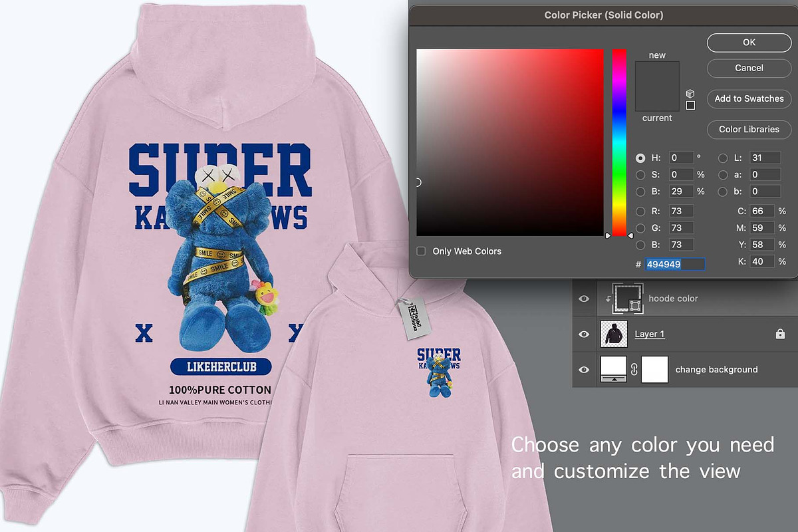Select the Lab 'b' radio button
This screenshot has width=798, height=532.
point(723,192)
